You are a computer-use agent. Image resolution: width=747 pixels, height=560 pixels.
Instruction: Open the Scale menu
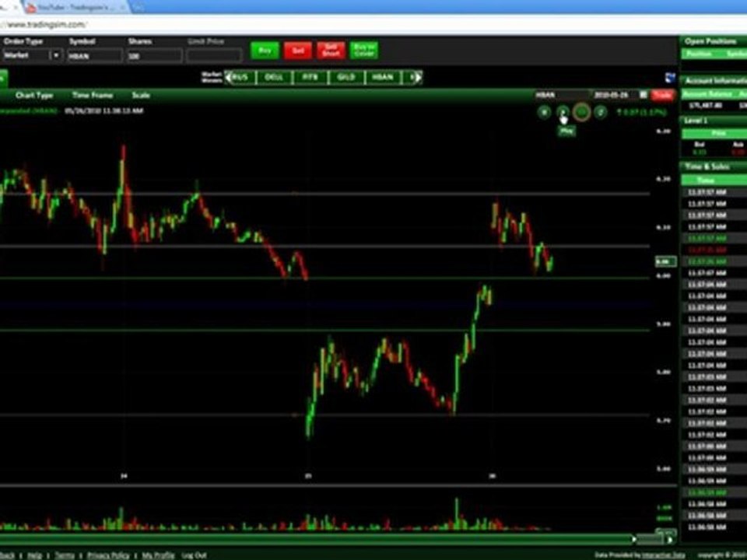tap(141, 95)
